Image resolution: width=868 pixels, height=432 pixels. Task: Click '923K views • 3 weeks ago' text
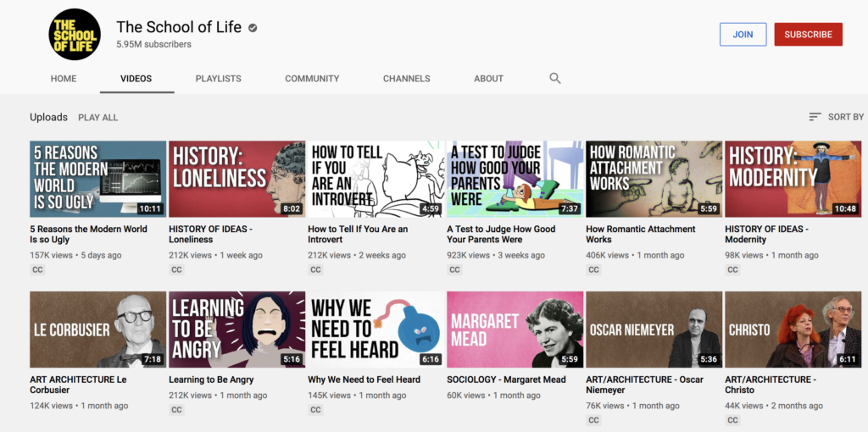click(495, 255)
